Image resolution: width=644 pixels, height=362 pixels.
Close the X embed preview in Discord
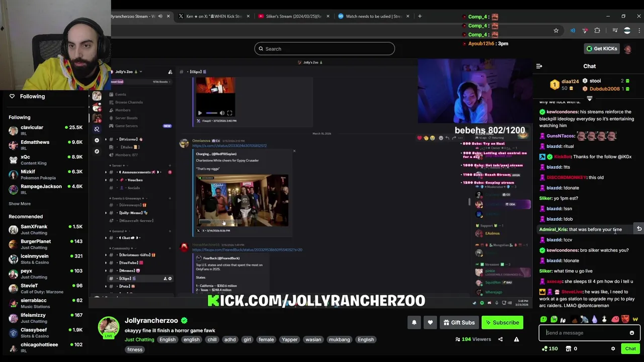coord(294,151)
